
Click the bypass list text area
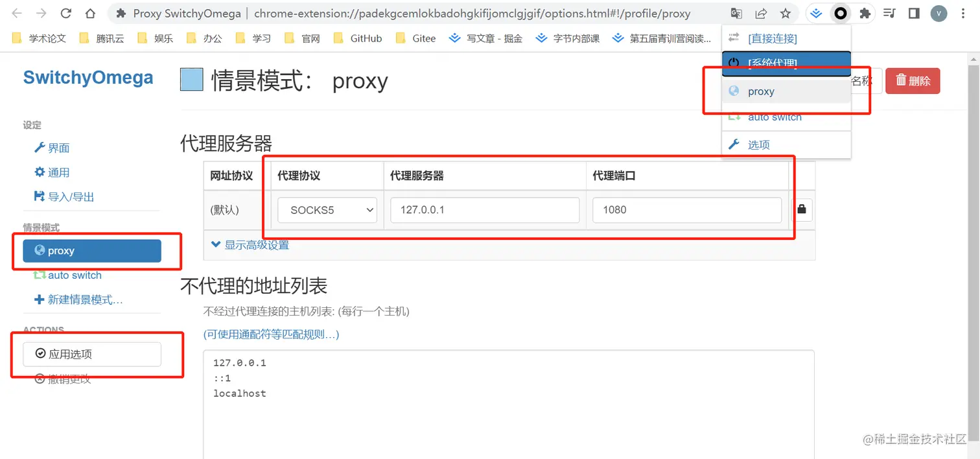509,405
